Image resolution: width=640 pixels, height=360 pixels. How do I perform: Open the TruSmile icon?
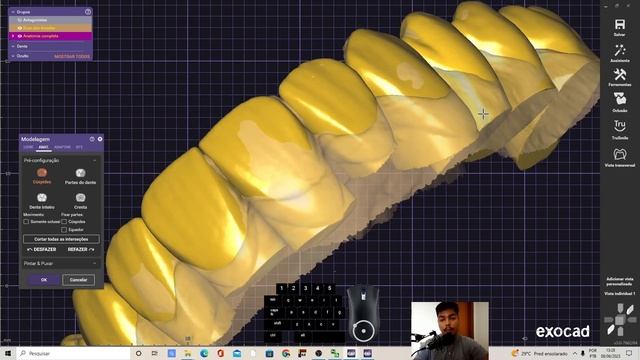tap(620, 125)
